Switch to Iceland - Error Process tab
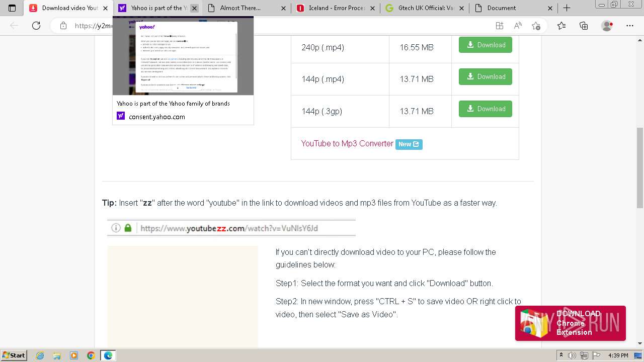Viewport: 644px width, 362px height. pos(336,8)
